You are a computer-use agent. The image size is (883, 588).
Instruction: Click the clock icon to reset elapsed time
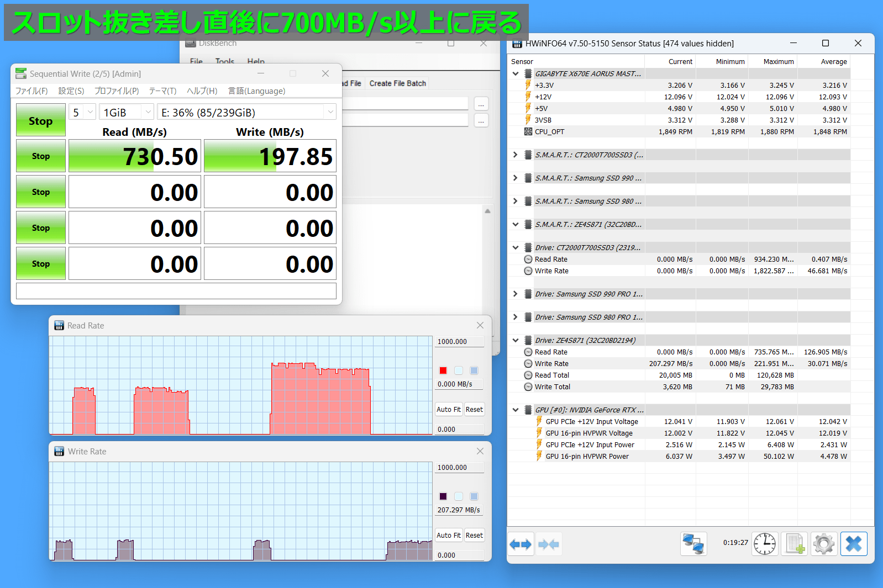point(765,544)
